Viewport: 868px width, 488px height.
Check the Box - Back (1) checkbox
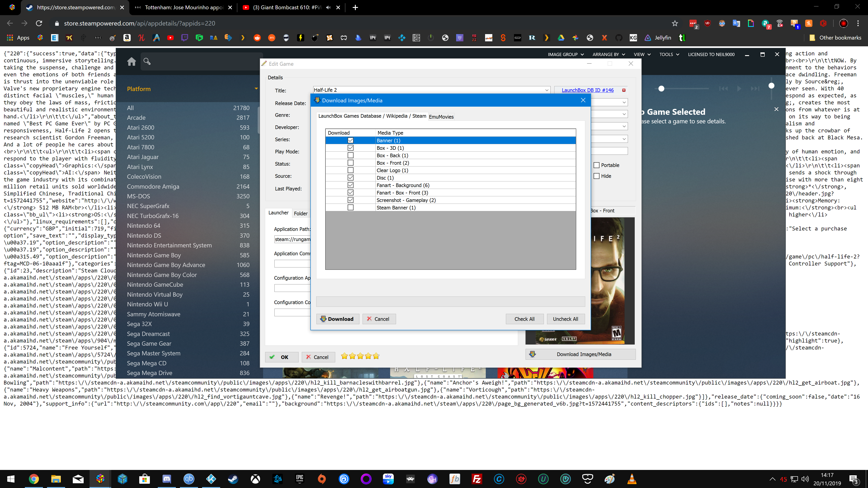(x=350, y=155)
